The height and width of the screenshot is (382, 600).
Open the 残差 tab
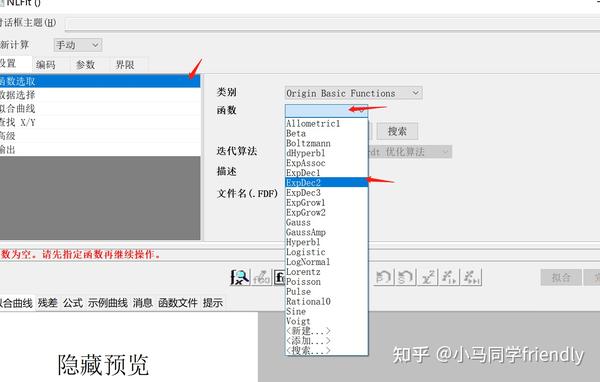point(47,303)
